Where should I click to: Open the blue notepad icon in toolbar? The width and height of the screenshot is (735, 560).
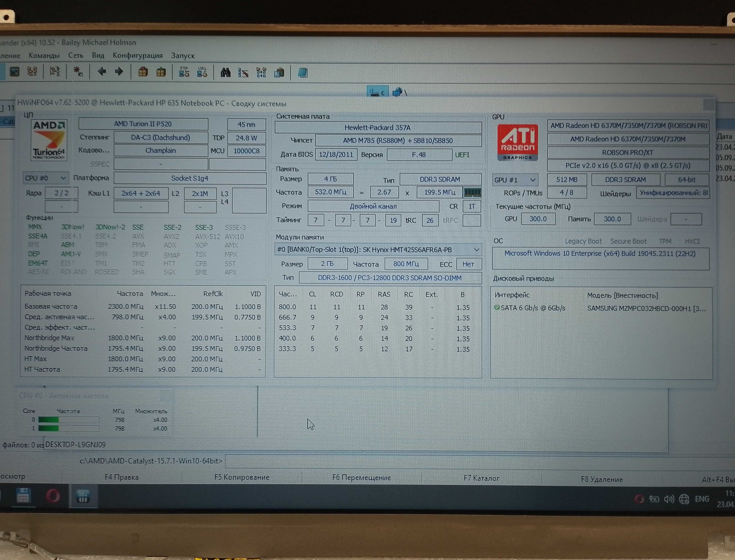pyautogui.click(x=302, y=73)
